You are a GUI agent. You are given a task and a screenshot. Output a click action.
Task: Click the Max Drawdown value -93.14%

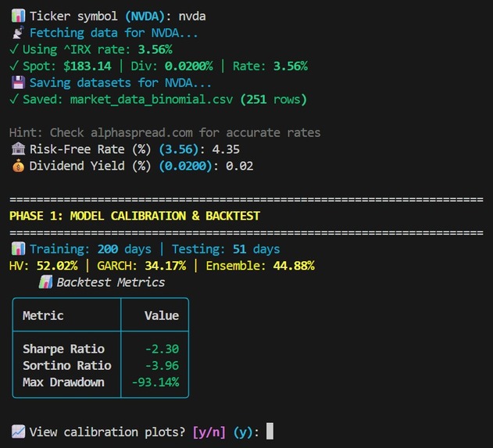155,382
